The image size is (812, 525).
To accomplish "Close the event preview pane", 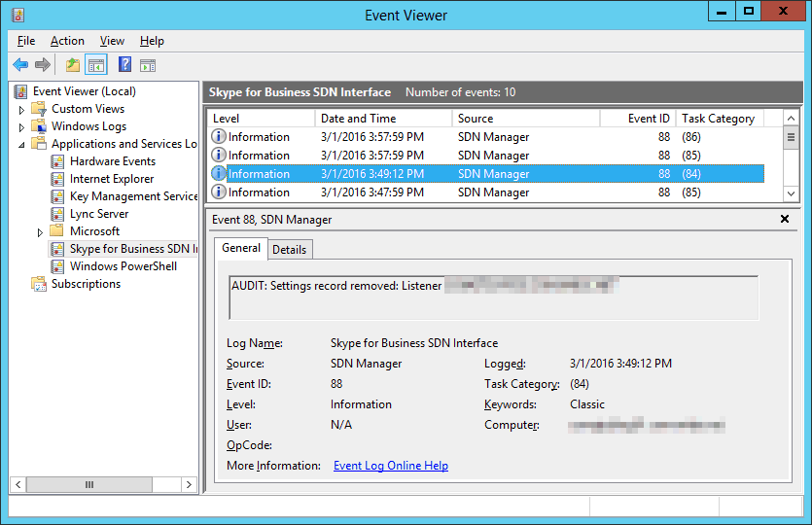I will click(785, 219).
